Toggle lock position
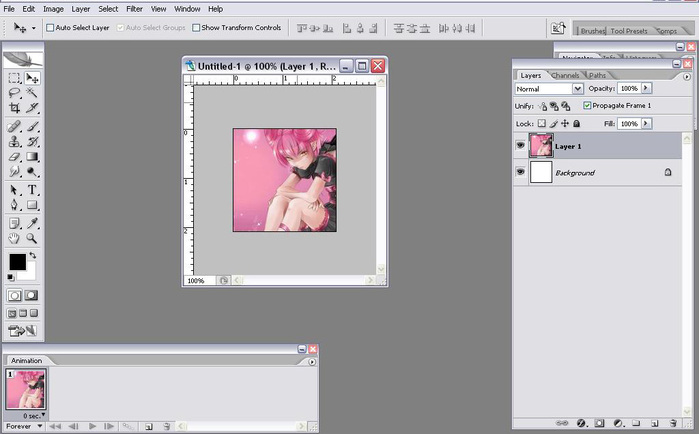 565,123
